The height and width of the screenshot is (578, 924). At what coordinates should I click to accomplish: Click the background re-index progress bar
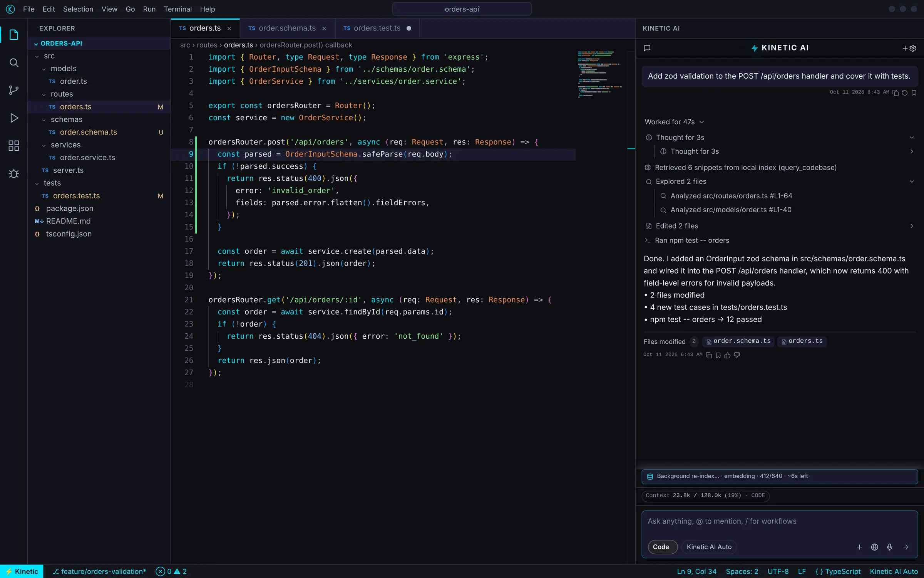click(x=779, y=476)
